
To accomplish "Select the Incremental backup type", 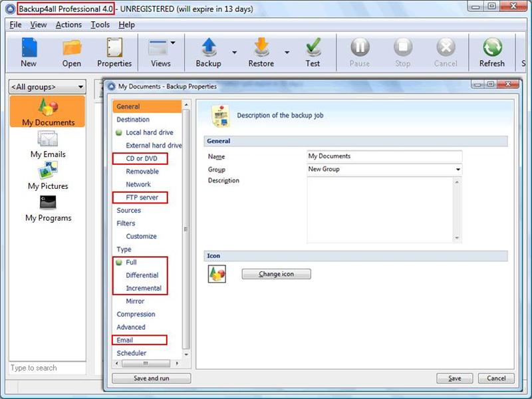I will [x=144, y=288].
